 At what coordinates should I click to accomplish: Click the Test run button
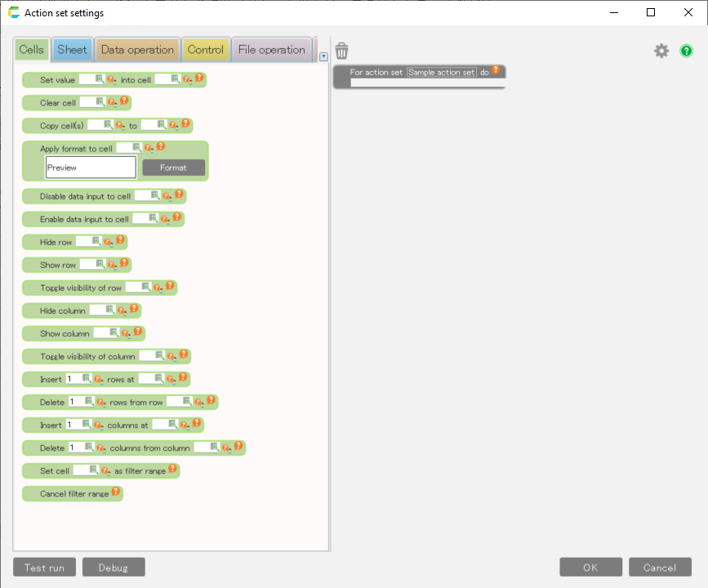tap(44, 568)
